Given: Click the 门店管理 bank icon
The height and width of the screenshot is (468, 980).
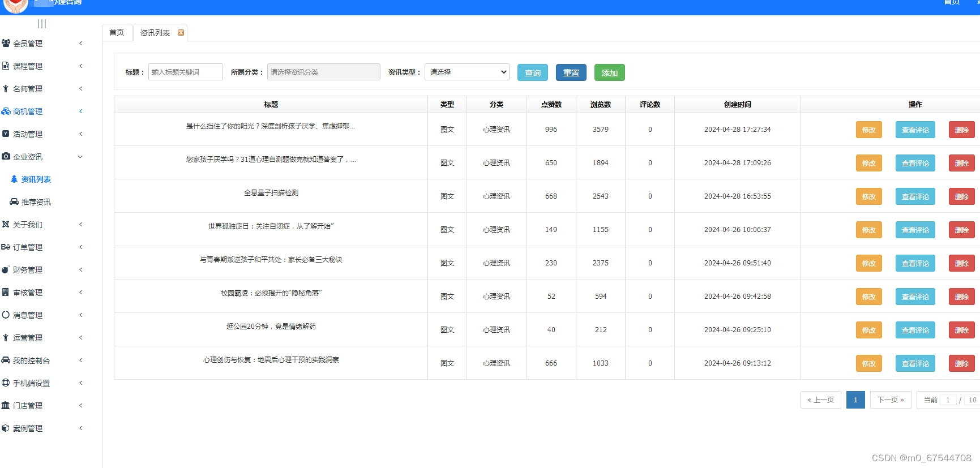Looking at the screenshot, I should click(6, 405).
